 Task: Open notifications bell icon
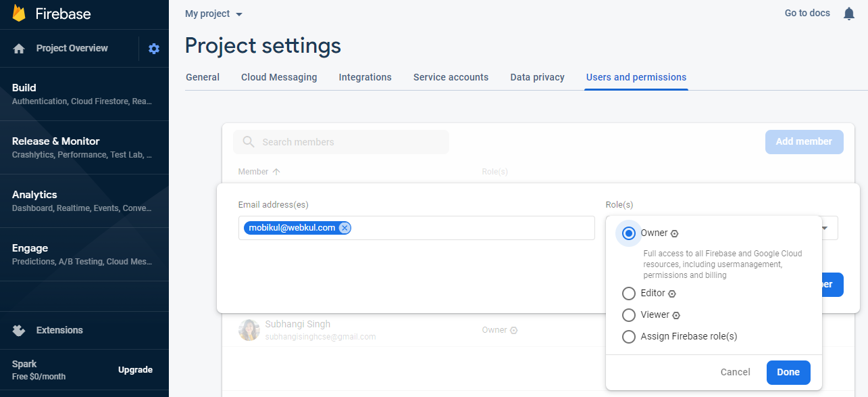coord(849,14)
